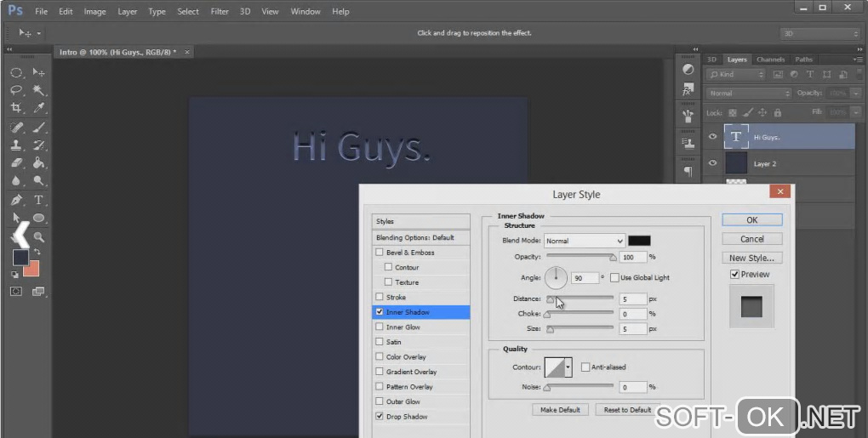Switch to the Channels tab
Viewport: 868px width, 438px height.
click(x=770, y=60)
